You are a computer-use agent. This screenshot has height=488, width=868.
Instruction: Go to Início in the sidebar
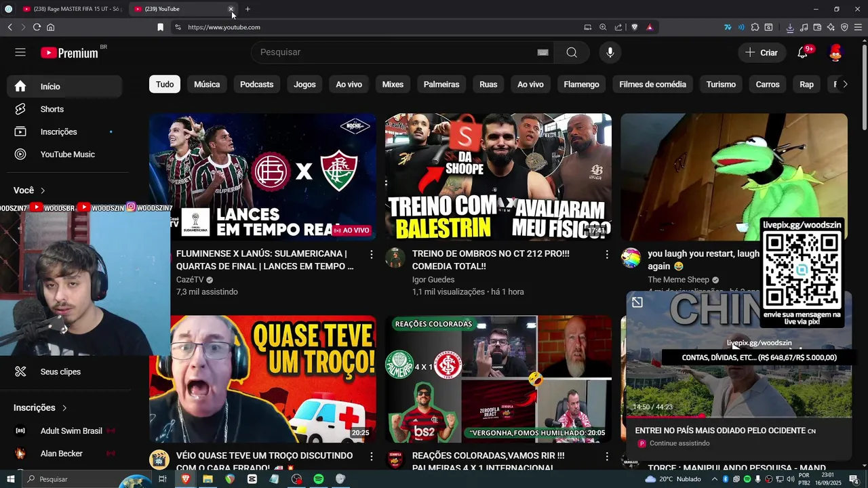coord(64,87)
